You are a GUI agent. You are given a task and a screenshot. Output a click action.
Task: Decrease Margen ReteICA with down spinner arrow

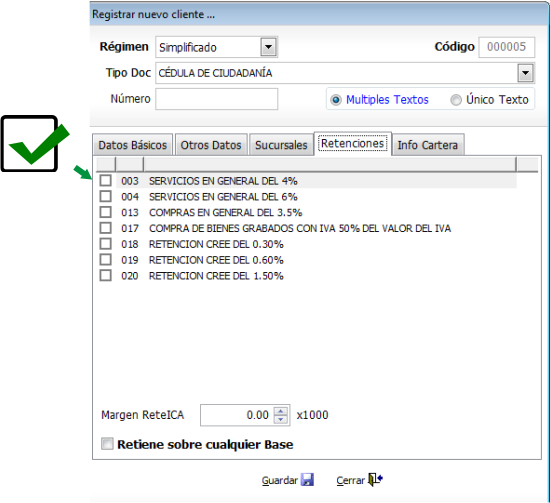pyautogui.click(x=280, y=419)
